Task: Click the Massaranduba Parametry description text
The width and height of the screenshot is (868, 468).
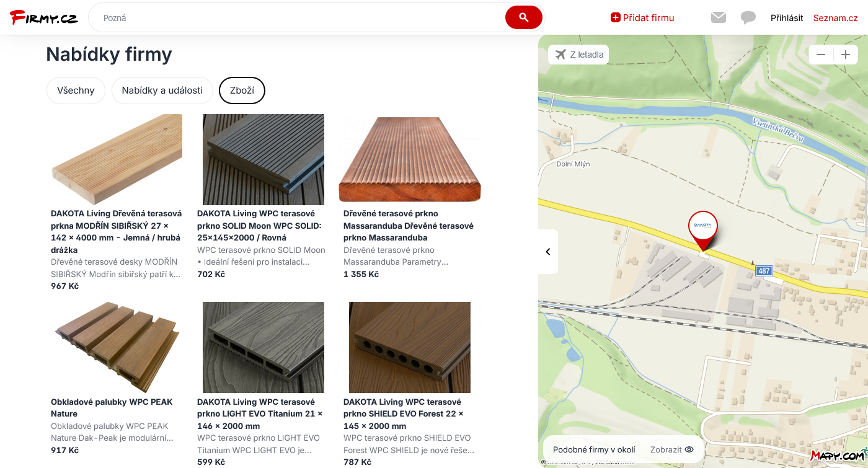Action: click(396, 256)
